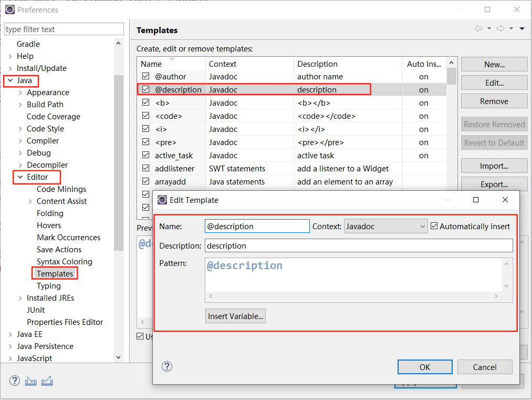The width and height of the screenshot is (532, 400).
Task: Click the template Name input field
Action: click(x=257, y=226)
